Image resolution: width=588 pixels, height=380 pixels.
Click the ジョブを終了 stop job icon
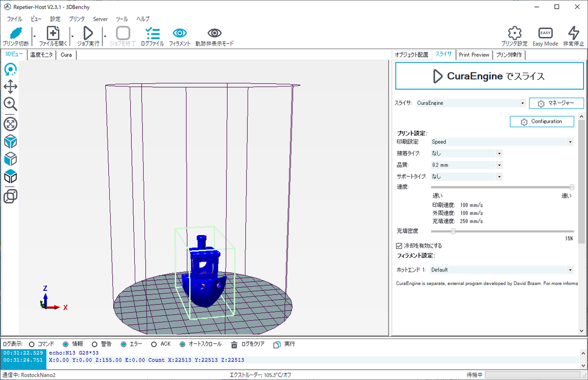[123, 33]
